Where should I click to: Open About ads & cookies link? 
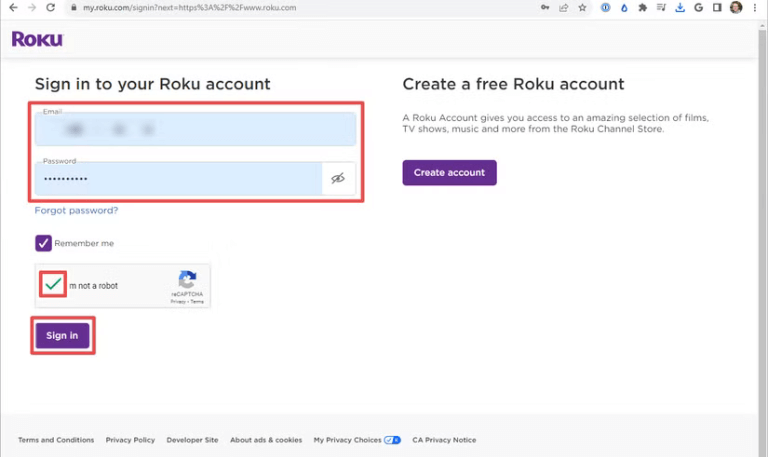[266, 440]
